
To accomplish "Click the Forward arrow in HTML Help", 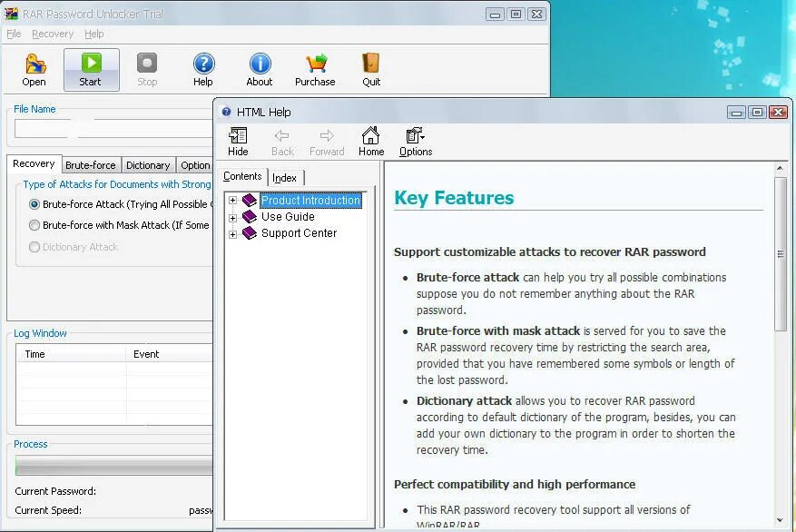I will tap(327, 142).
